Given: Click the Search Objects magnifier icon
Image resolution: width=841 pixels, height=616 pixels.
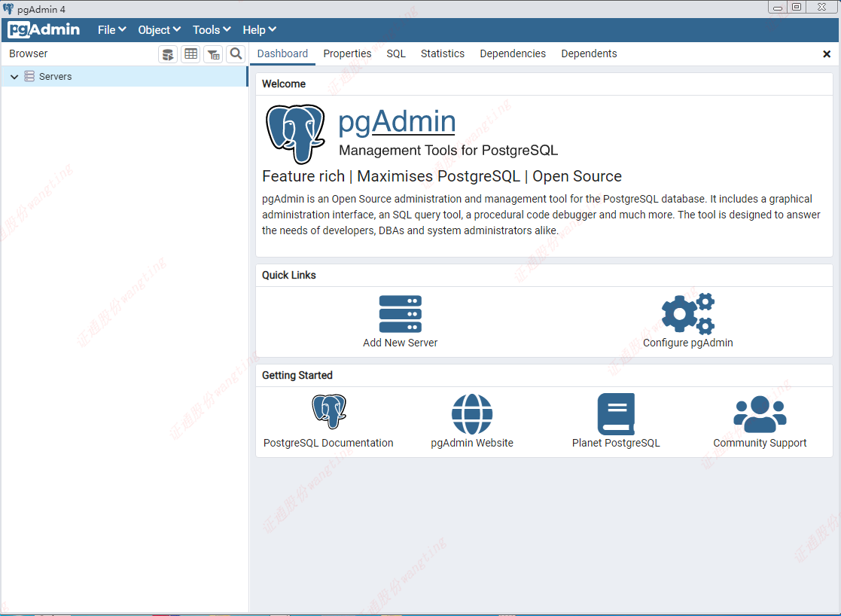Looking at the screenshot, I should click(x=236, y=54).
